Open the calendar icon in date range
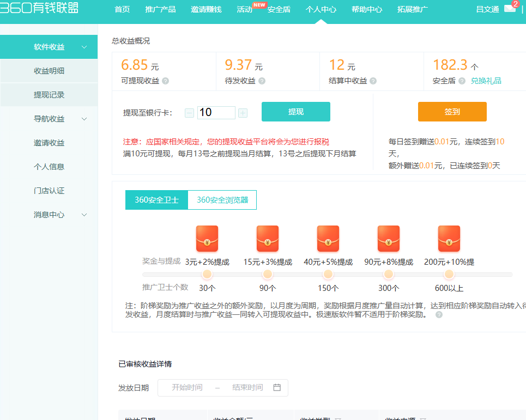The height and width of the screenshot is (420, 526). click(277, 387)
